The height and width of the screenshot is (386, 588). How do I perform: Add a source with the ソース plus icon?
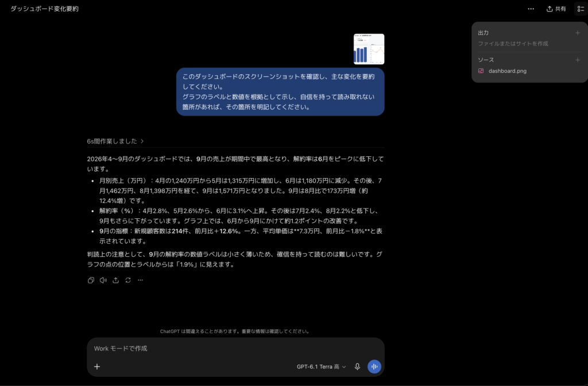pos(578,60)
